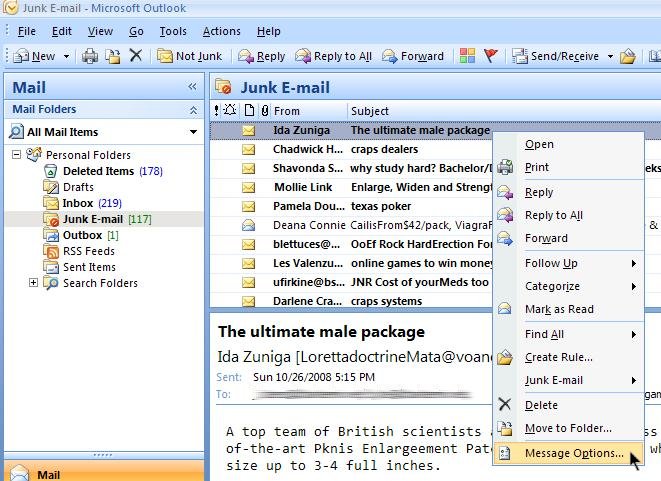Select the Junk E-mail folder in the tree
This screenshot has width=661, height=481.
[x=97, y=219]
